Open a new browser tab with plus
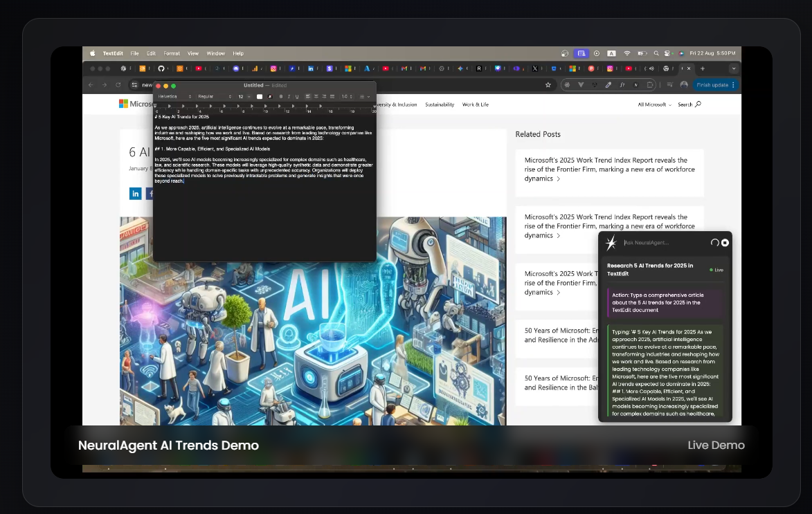 coord(703,68)
